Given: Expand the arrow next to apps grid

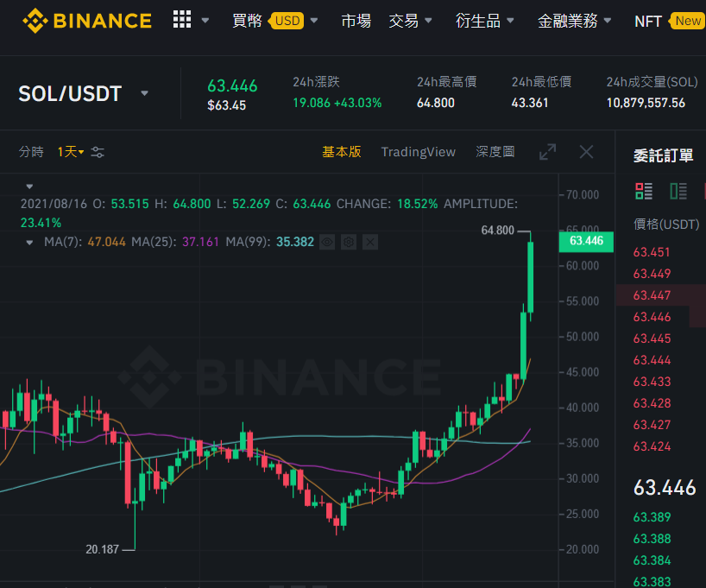Looking at the screenshot, I should [205, 20].
